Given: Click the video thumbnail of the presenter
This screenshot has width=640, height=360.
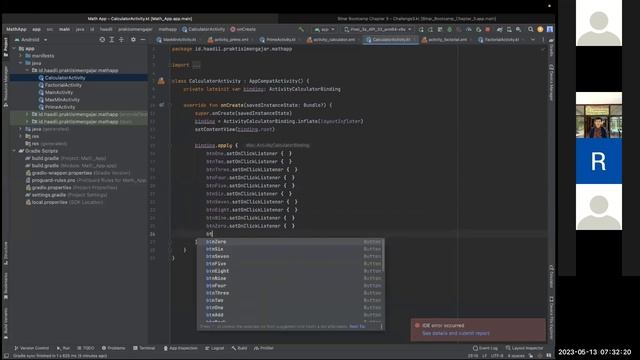Looking at the screenshot, I should click(x=599, y=115).
